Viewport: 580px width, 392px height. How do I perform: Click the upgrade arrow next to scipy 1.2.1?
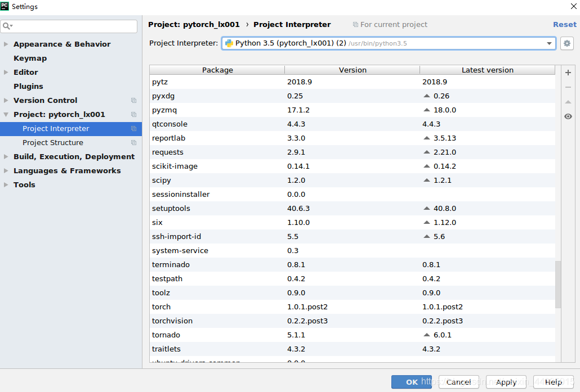[426, 180]
